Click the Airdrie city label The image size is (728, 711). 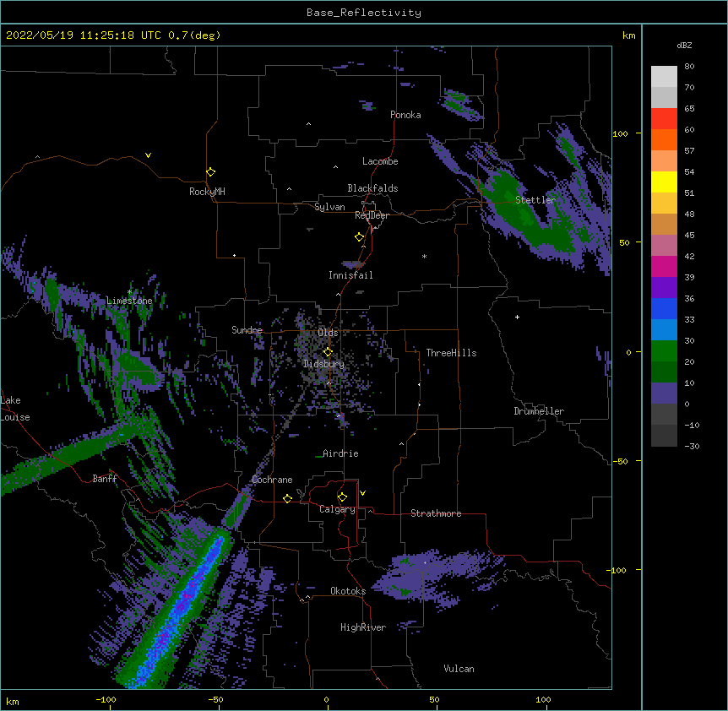340,453
